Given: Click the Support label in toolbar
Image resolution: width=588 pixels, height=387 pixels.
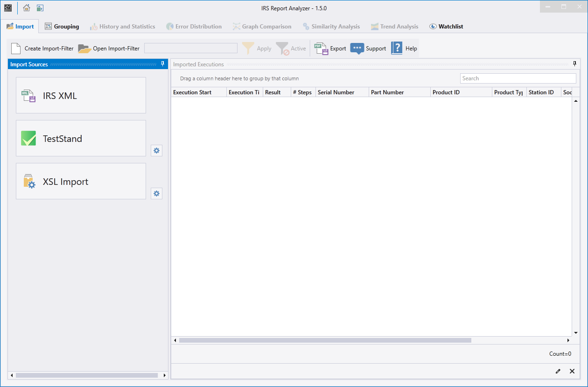Looking at the screenshot, I should coord(376,49).
